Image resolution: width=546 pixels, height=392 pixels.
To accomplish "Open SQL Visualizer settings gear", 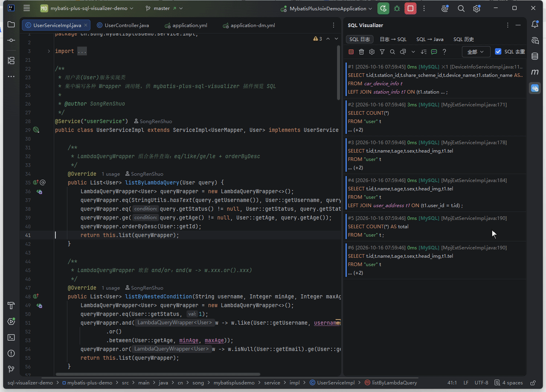I will 372,52.
